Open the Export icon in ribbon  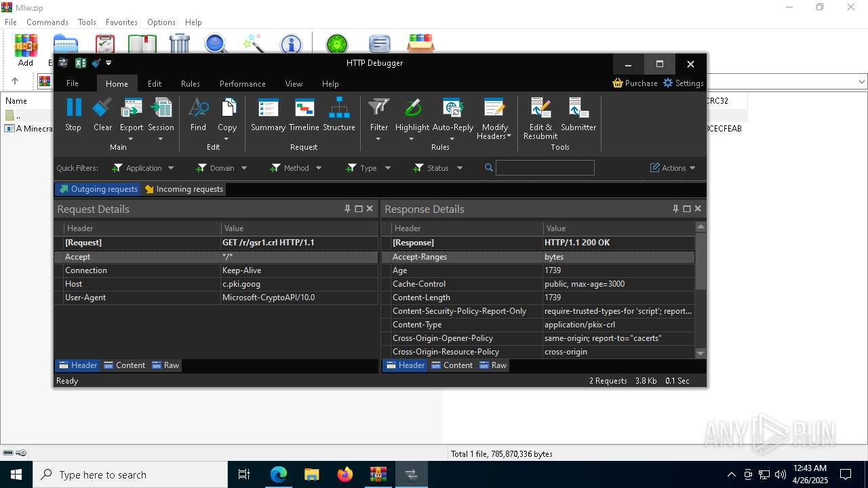point(132,108)
